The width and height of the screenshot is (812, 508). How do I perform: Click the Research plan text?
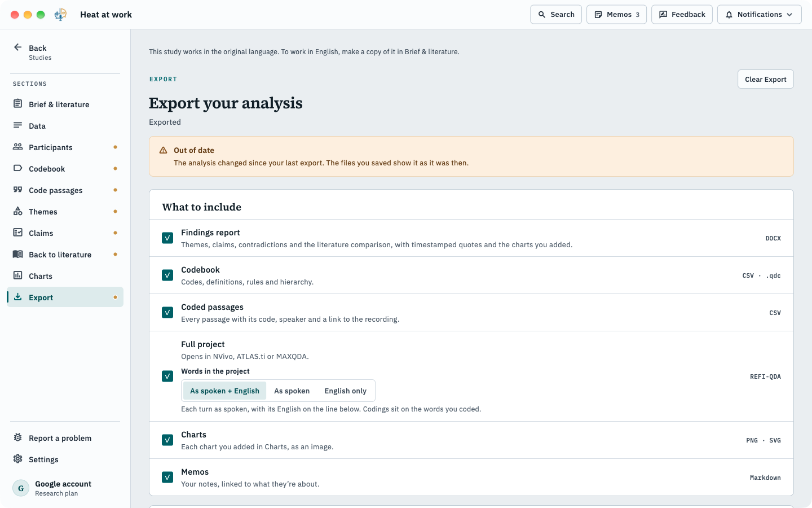[56, 493]
